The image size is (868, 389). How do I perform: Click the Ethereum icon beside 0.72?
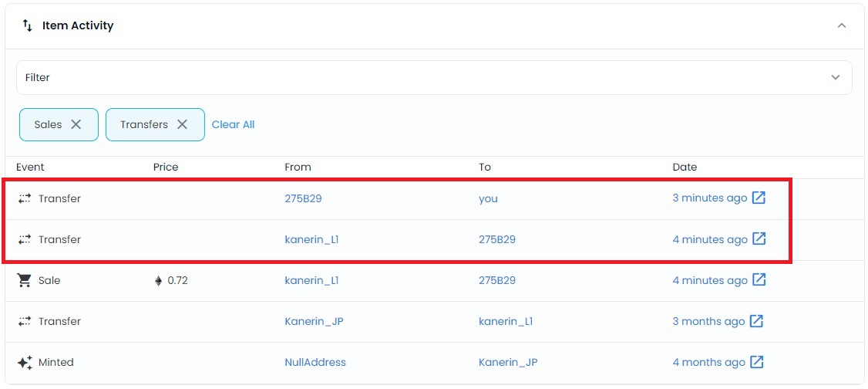(158, 281)
